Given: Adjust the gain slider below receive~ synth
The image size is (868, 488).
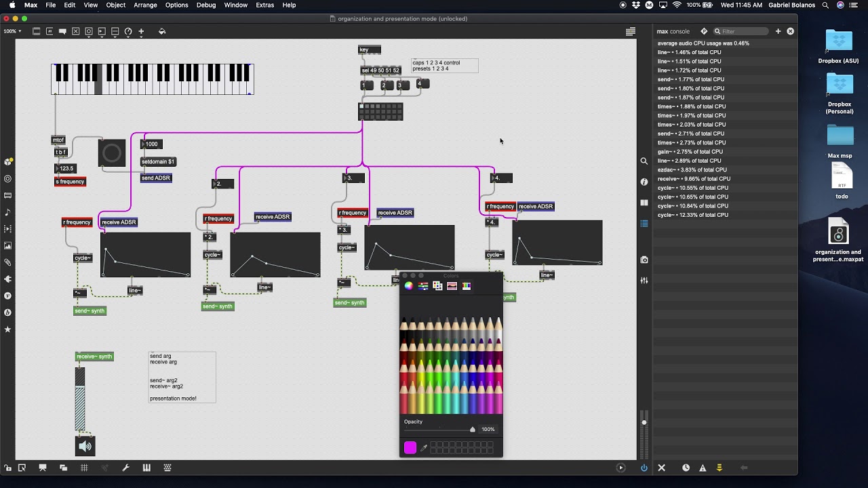Looking at the screenshot, I should tap(80, 399).
